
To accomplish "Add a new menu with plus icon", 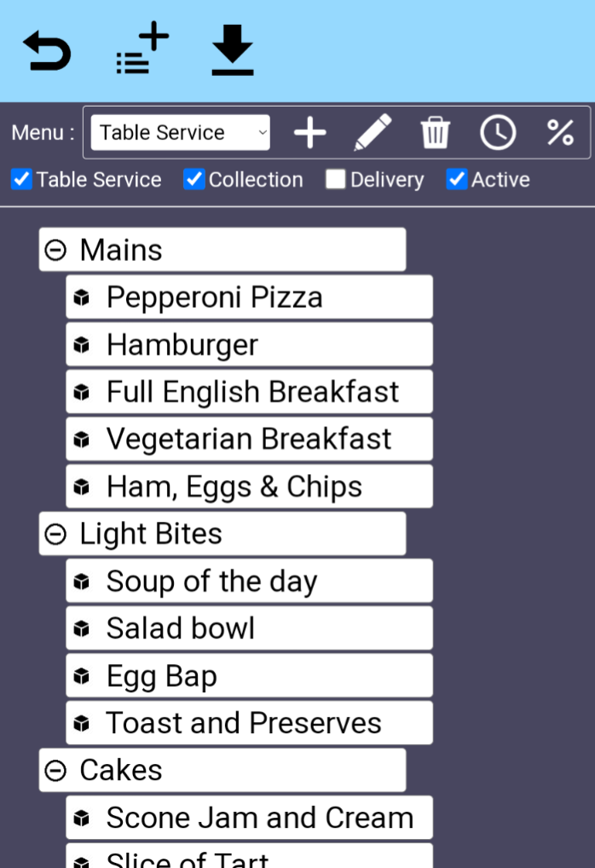I will [310, 133].
